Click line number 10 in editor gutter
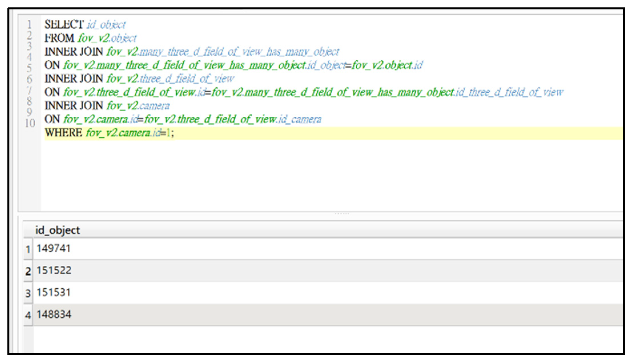Screen dimensions: 634x364 (30, 123)
